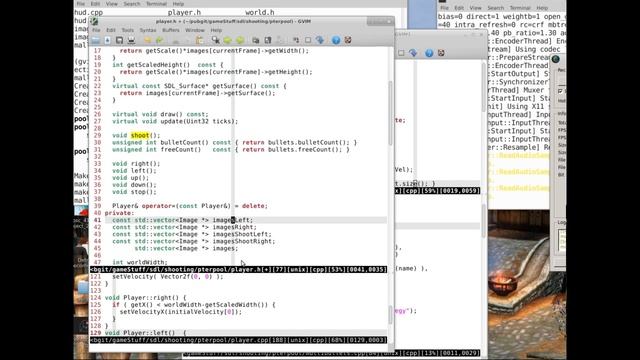Click the Save session toolbar icon
Screen dimensions: 640x360
tap(268, 40)
